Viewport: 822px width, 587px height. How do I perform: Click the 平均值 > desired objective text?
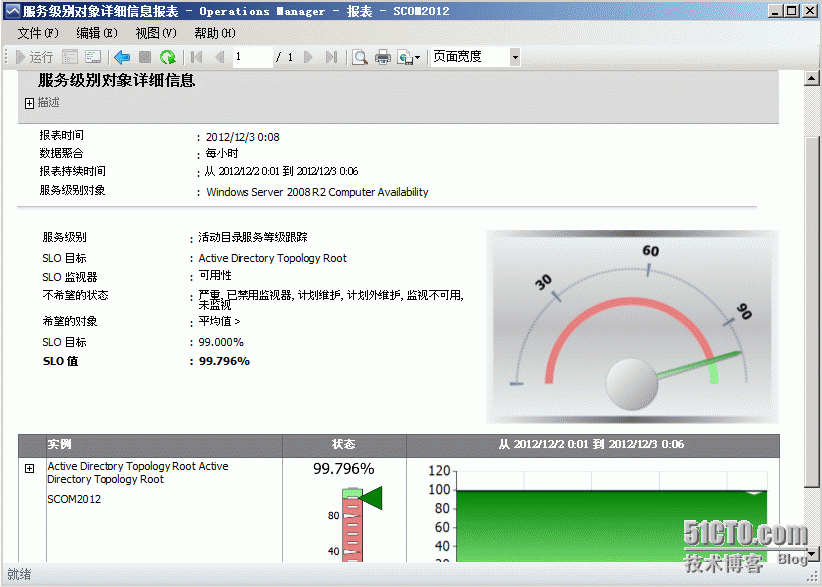(219, 321)
